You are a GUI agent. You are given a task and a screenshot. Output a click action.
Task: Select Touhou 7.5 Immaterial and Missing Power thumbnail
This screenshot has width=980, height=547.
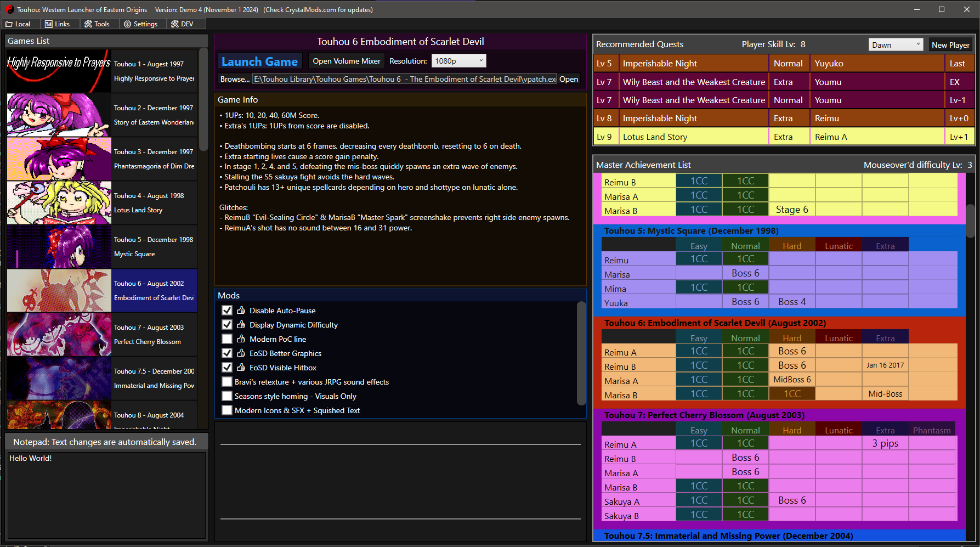tap(59, 378)
